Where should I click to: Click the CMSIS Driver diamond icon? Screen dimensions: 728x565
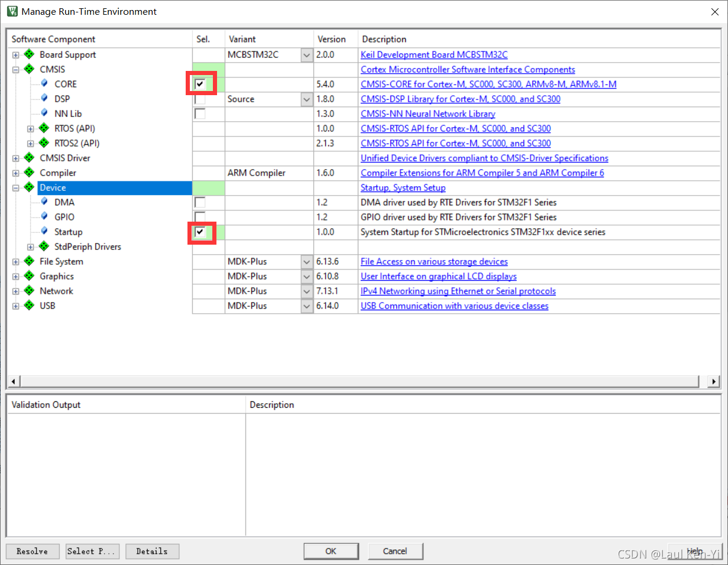click(29, 158)
